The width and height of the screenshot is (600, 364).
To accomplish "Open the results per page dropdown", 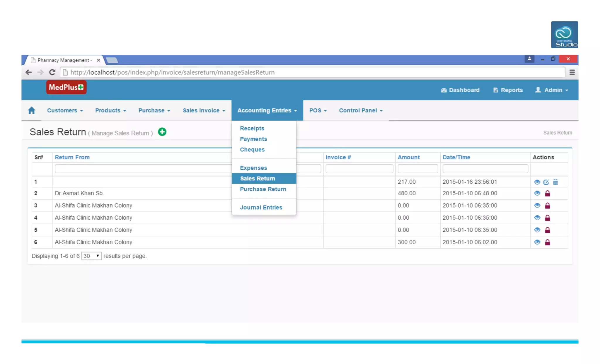I will [x=91, y=256].
